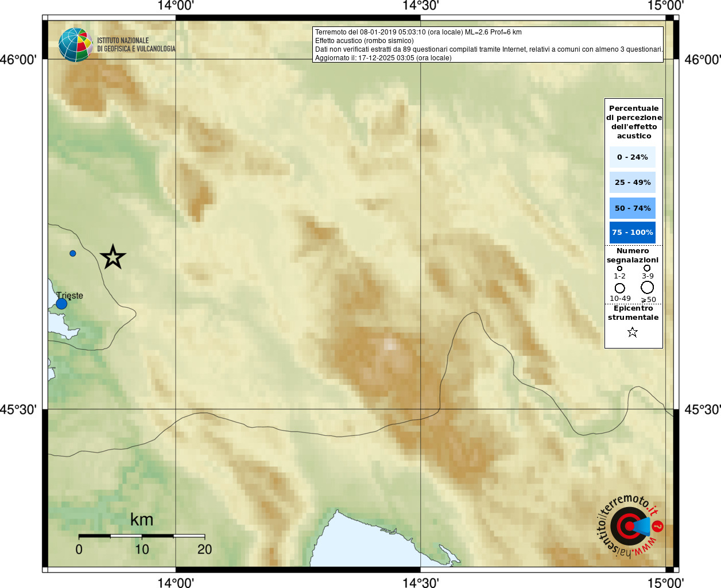Click the 10-49 reports legend circle
The image size is (721, 588).
(620, 288)
